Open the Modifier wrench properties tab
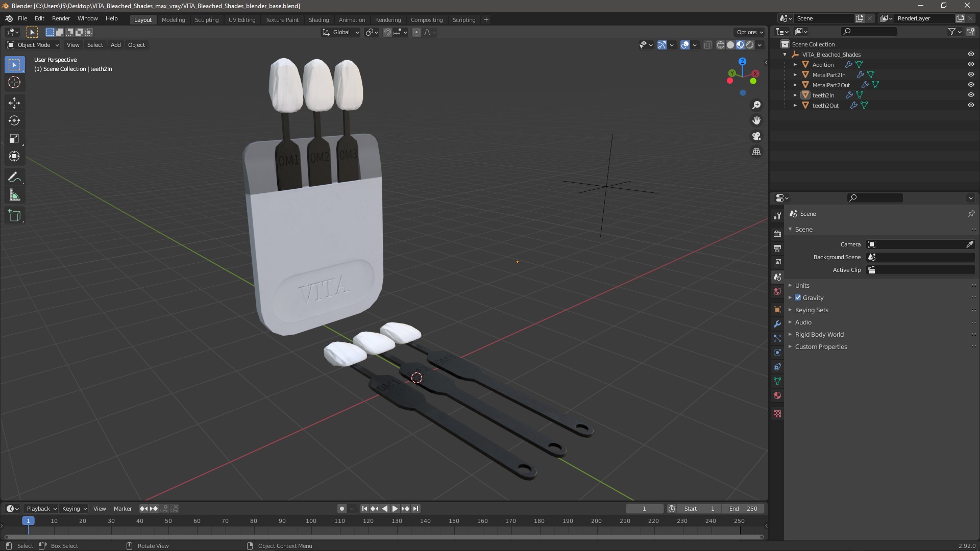Image resolution: width=980 pixels, height=551 pixels. coord(777,324)
